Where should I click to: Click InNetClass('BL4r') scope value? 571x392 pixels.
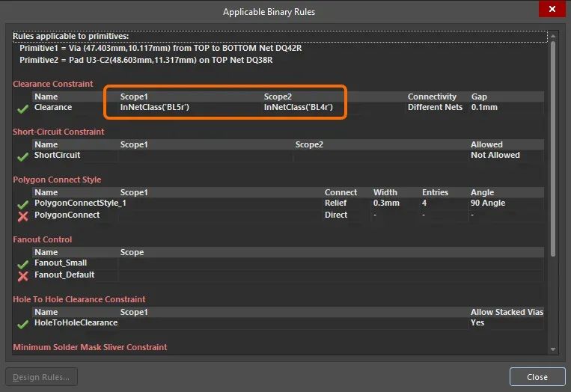pyautogui.click(x=299, y=107)
